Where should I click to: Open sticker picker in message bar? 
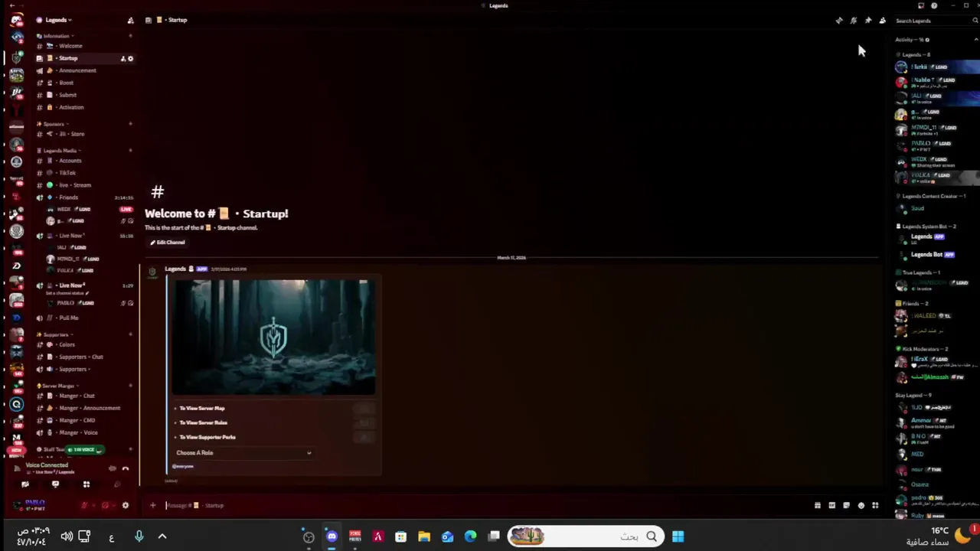(847, 505)
